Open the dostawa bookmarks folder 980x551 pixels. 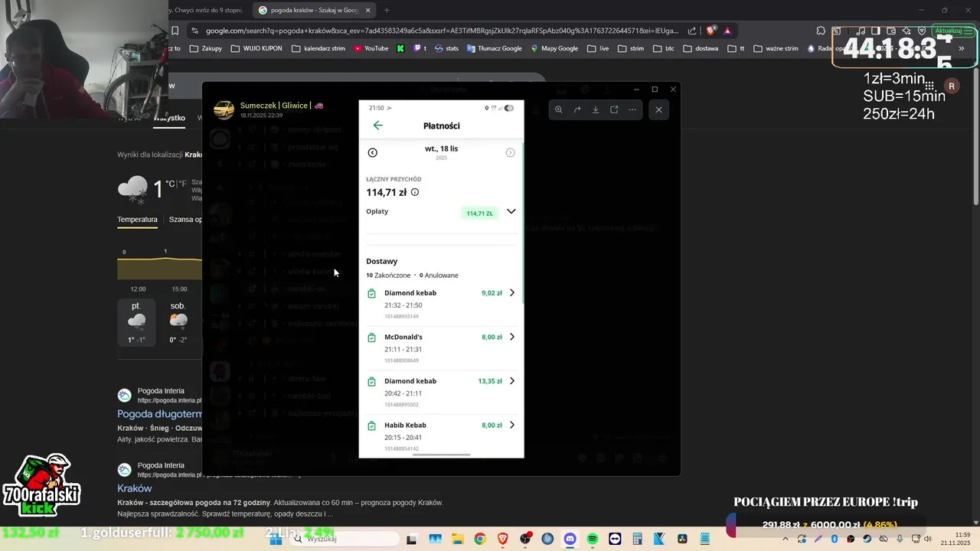pos(701,48)
